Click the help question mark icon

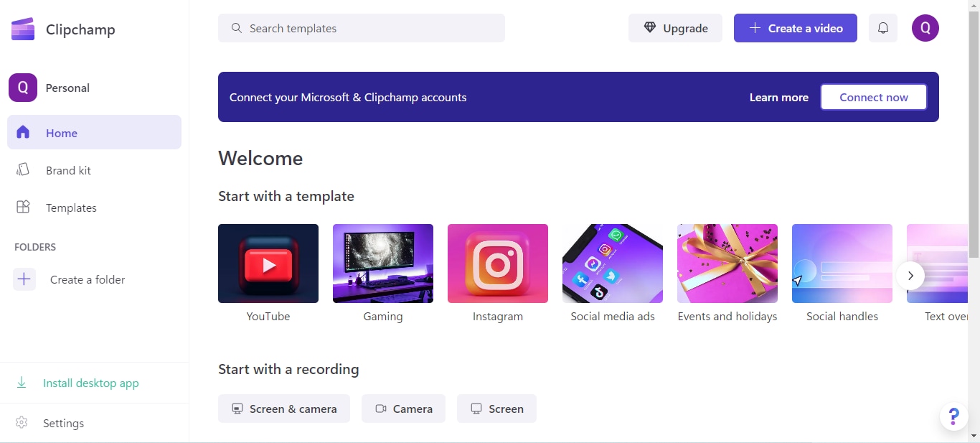point(953,416)
